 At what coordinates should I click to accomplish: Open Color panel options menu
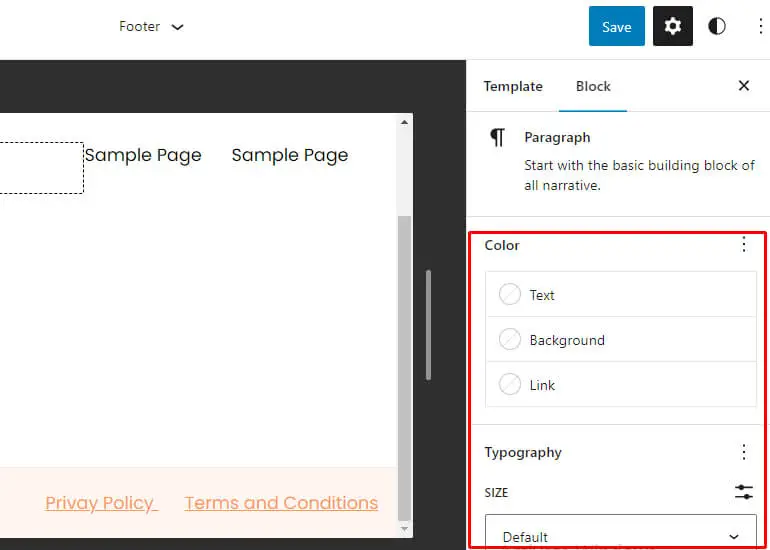coord(743,244)
